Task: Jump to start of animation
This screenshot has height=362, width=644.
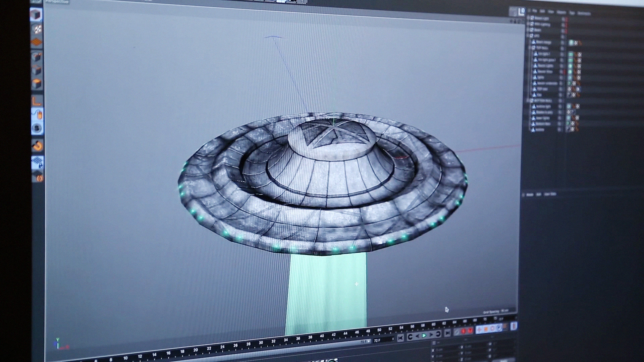Action: (x=400, y=338)
